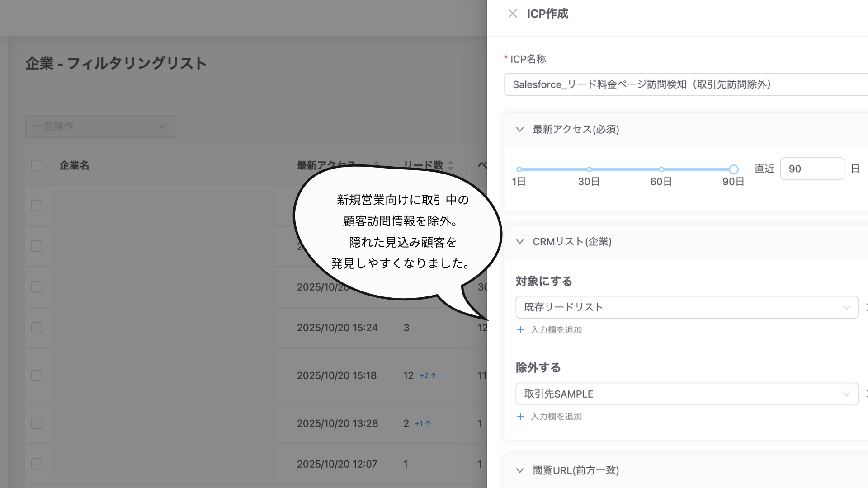Toggle the select-all checkbox next to 企業名

coord(37,165)
